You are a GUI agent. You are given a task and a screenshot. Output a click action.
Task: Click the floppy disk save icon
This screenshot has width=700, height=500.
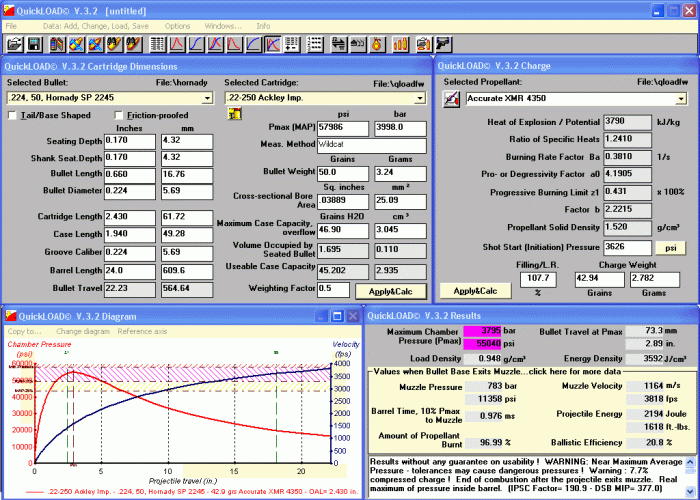(34, 44)
